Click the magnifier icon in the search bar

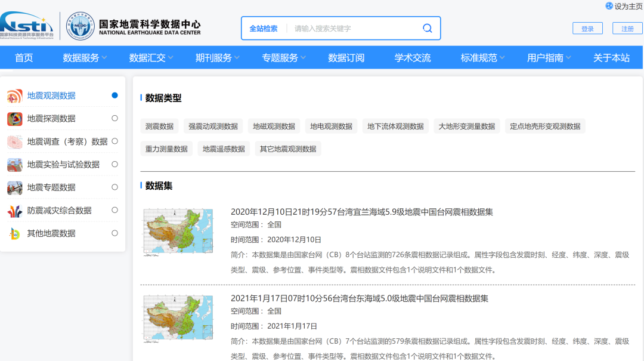[427, 27]
